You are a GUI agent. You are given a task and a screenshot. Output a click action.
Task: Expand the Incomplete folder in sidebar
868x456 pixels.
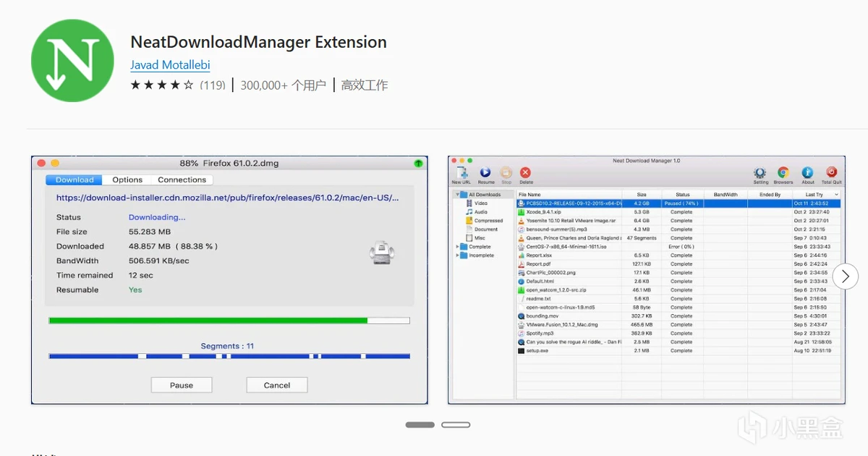coord(456,256)
